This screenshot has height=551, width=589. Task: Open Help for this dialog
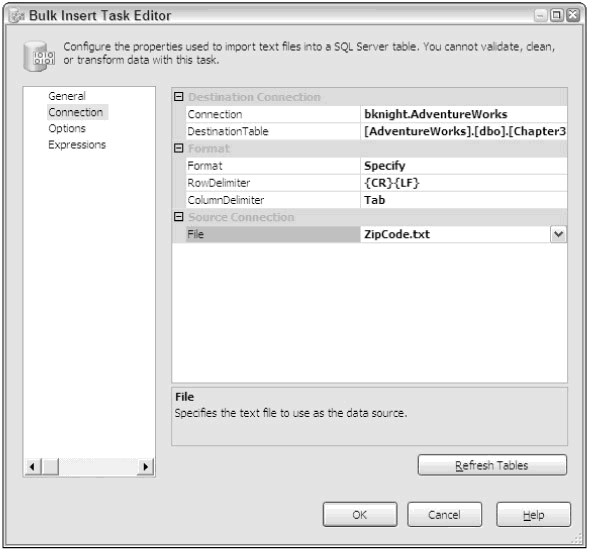point(533,515)
